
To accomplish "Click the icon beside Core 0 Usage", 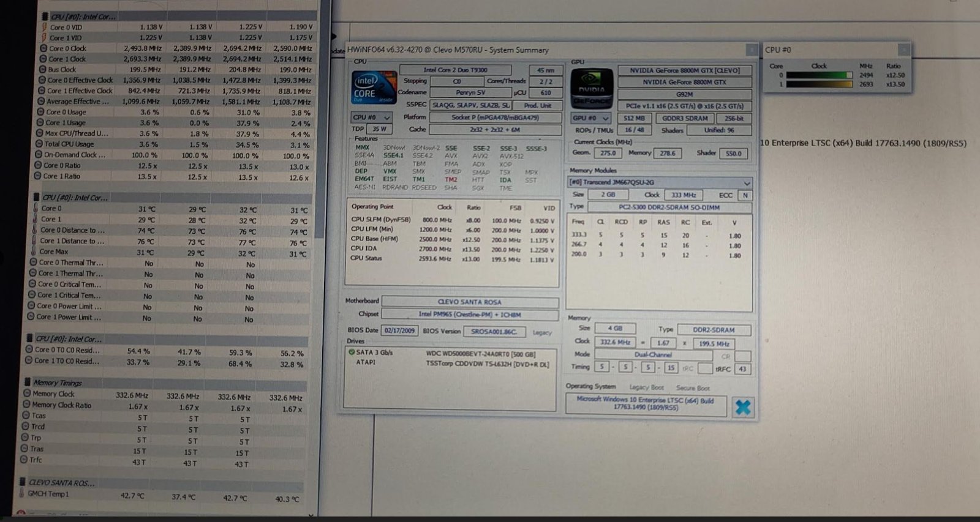I will [x=40, y=112].
